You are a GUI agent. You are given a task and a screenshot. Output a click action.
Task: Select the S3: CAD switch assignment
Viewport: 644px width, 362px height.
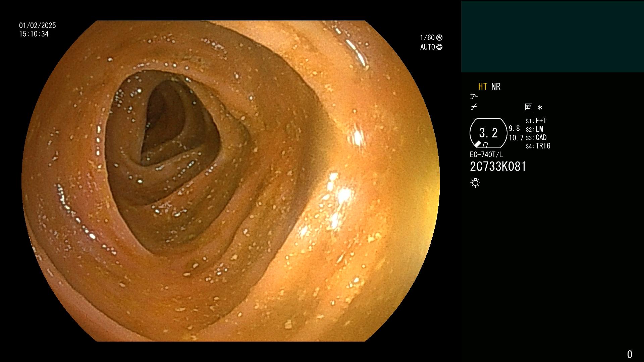coord(536,137)
